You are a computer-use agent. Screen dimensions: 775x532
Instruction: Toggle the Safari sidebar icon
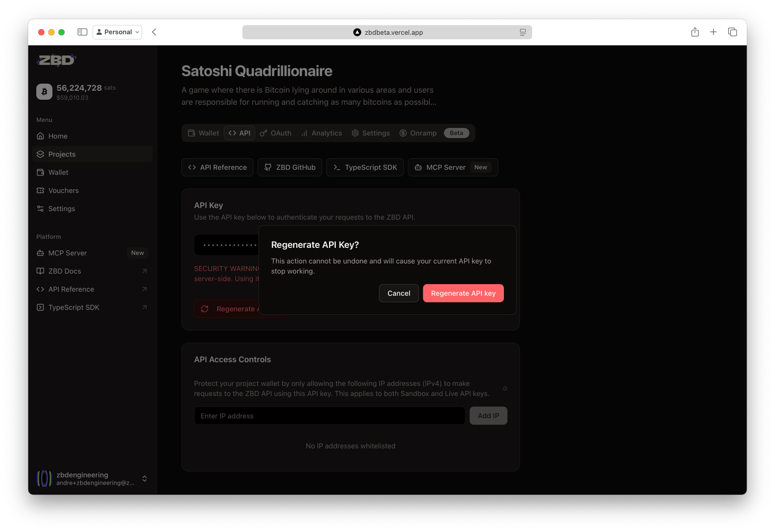[x=83, y=32]
